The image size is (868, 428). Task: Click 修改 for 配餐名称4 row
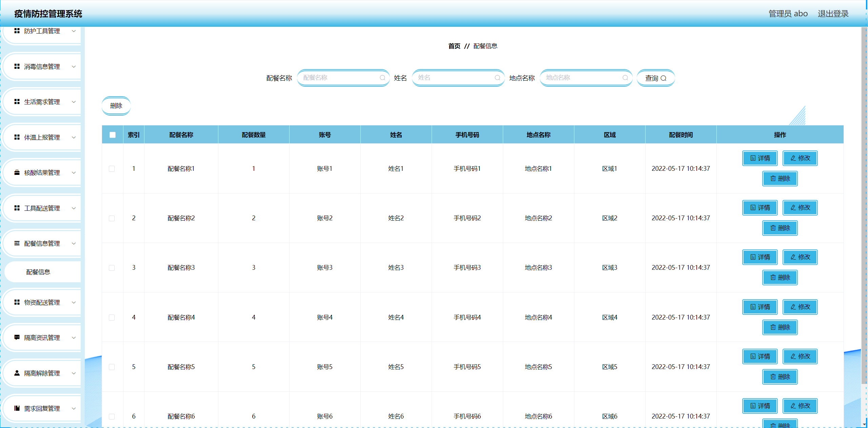click(800, 307)
